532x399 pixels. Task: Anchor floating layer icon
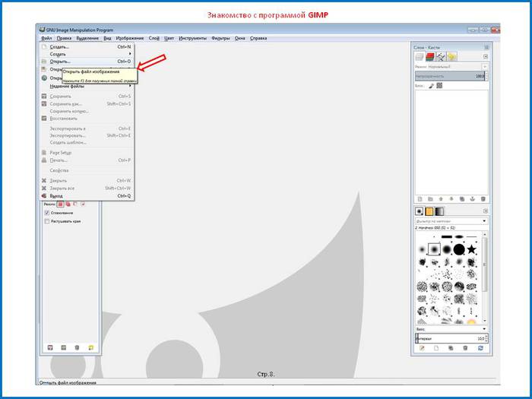tap(472, 199)
